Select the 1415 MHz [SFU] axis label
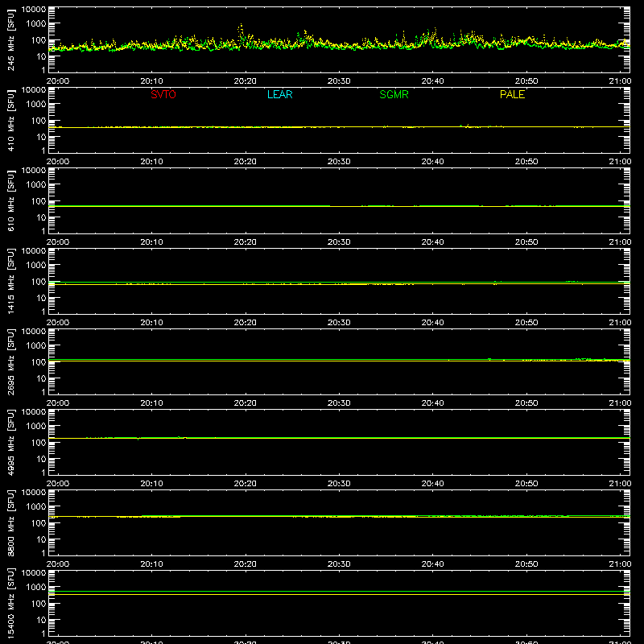This screenshot has width=644, height=644. tap(10, 281)
